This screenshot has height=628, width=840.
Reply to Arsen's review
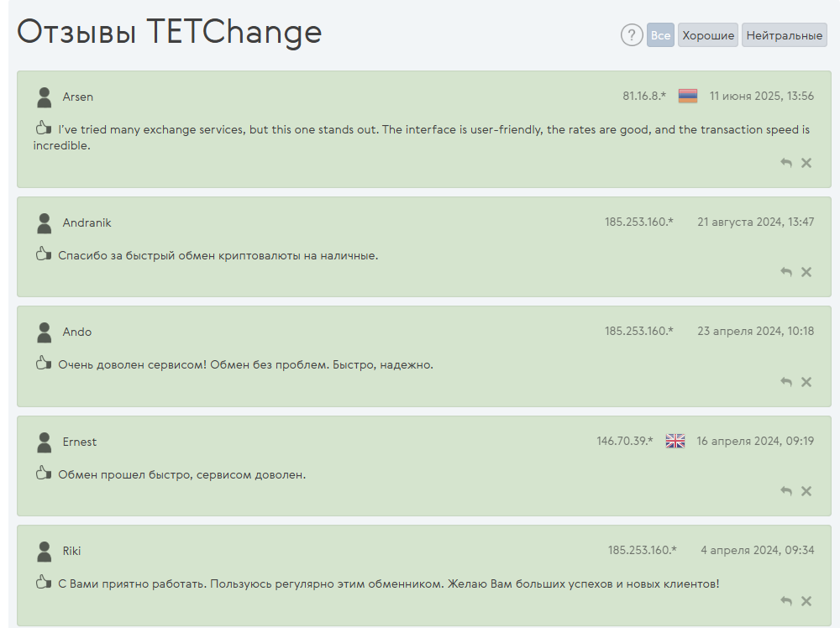[x=786, y=163]
